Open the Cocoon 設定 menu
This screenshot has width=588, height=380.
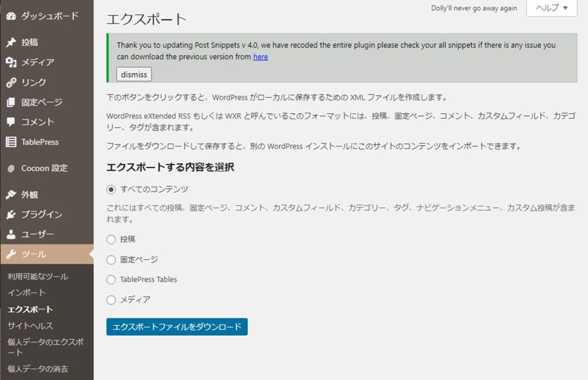(44, 168)
